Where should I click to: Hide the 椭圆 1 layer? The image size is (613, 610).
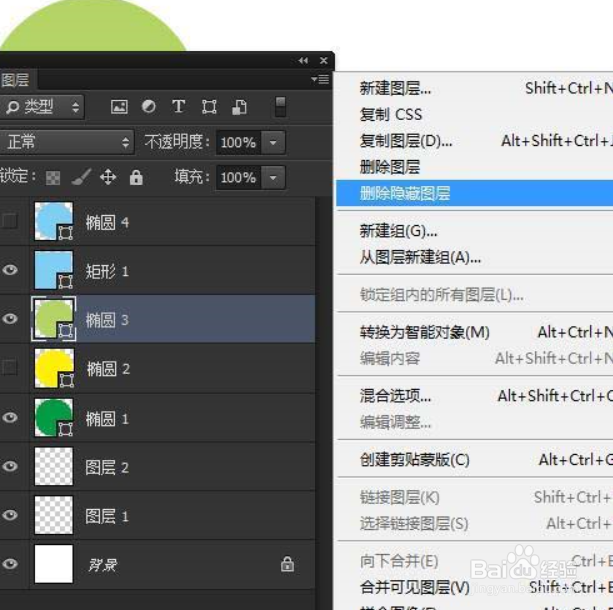[10, 417]
